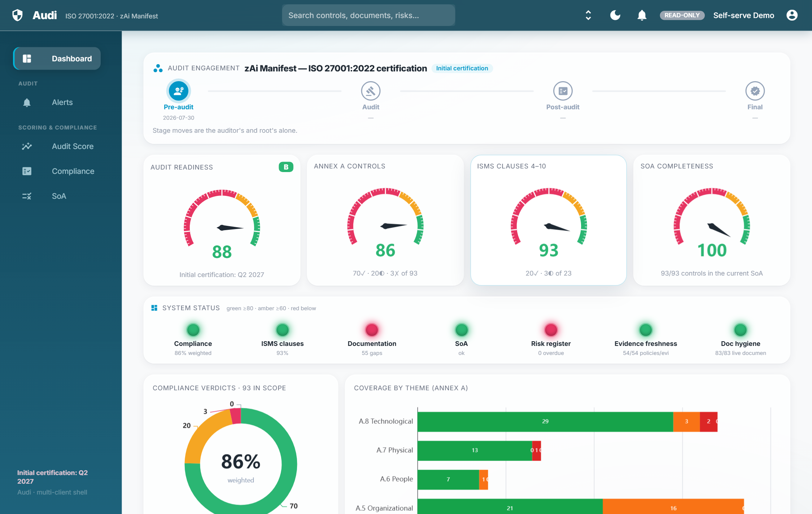This screenshot has width=812, height=514.
Task: Open the Annex A Controls gauge card
Action: (385, 220)
